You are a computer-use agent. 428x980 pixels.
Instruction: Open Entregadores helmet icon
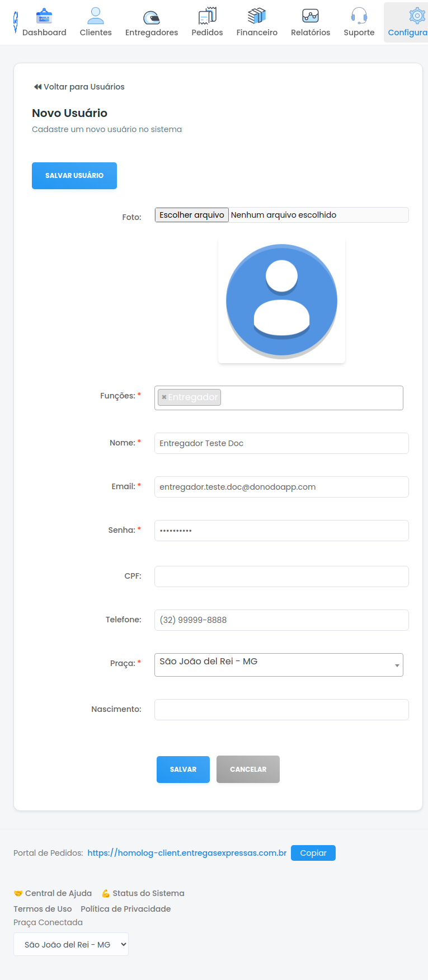151,17
